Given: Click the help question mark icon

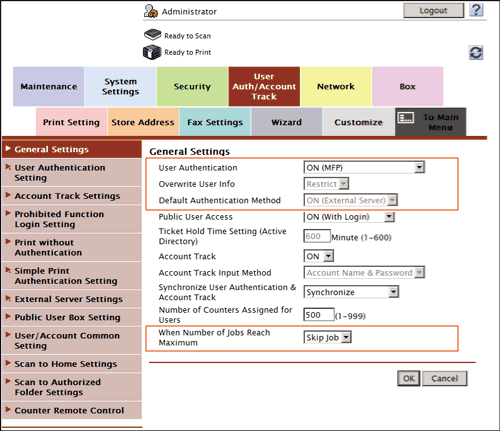Looking at the screenshot, I should 476,10.
